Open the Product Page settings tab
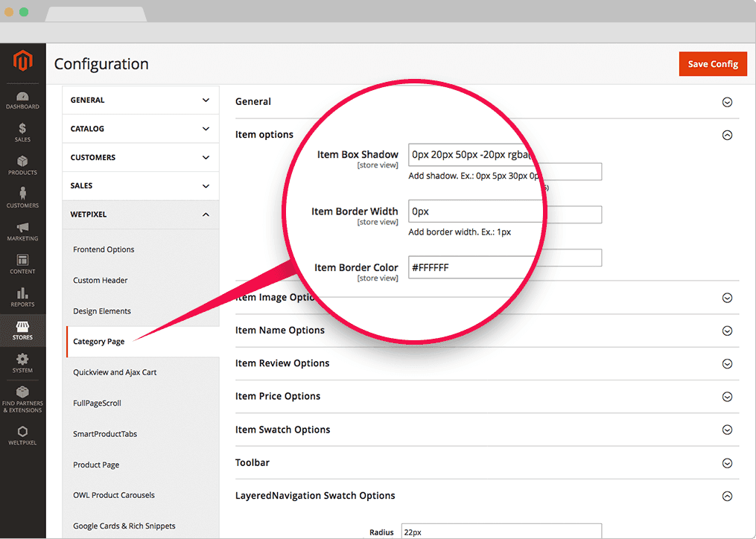Image resolution: width=756 pixels, height=539 pixels. coord(96,465)
